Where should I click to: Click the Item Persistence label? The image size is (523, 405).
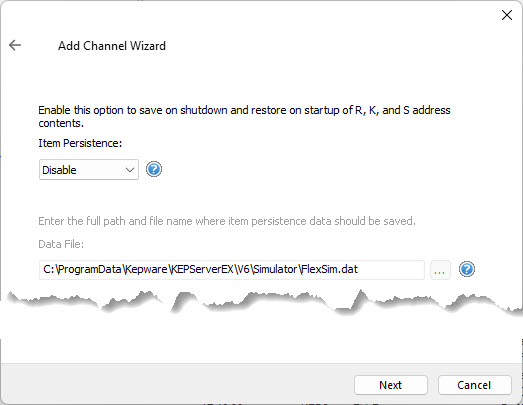coord(80,143)
